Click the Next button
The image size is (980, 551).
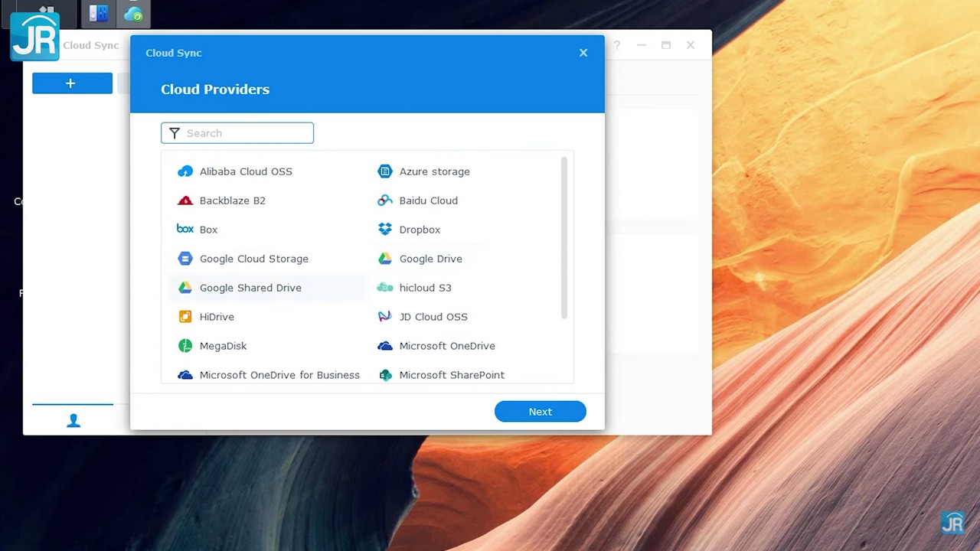(540, 412)
